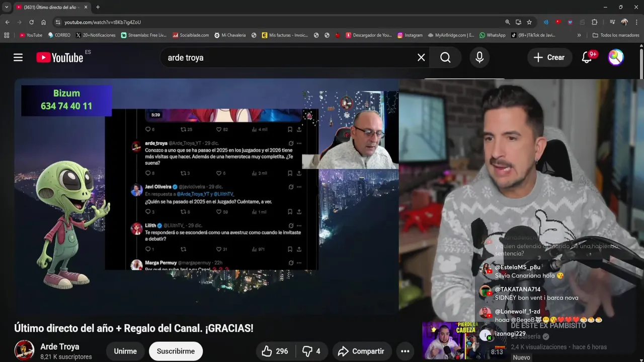Run the search with the magnifier button

(445, 57)
